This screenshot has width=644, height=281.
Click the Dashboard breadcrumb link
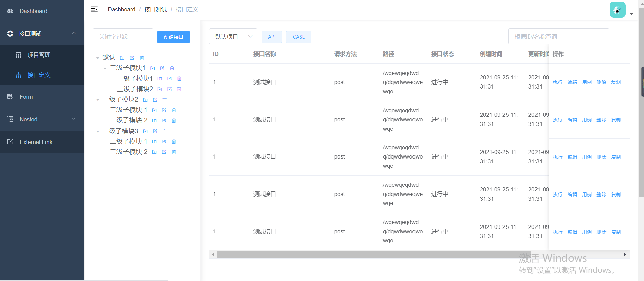coord(122,9)
